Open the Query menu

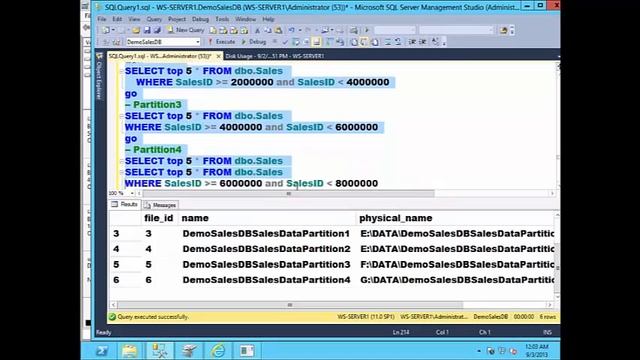154,19
